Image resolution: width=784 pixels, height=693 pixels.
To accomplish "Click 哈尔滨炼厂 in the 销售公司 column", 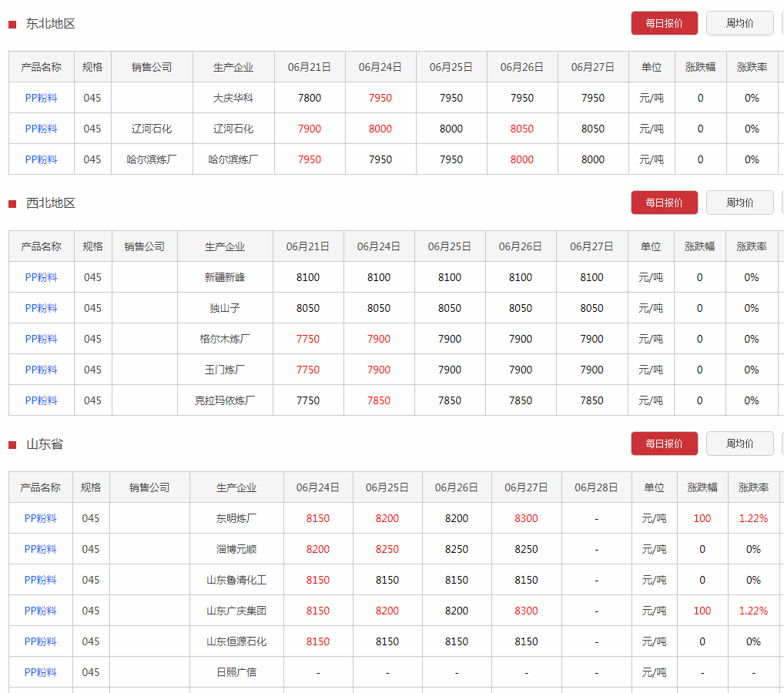I will [x=152, y=159].
